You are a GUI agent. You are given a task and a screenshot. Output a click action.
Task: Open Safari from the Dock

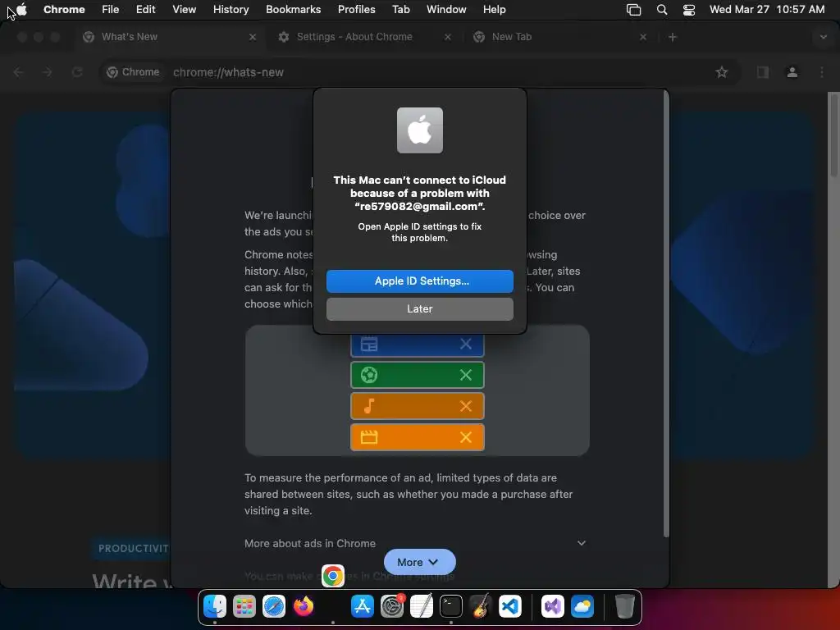point(274,606)
